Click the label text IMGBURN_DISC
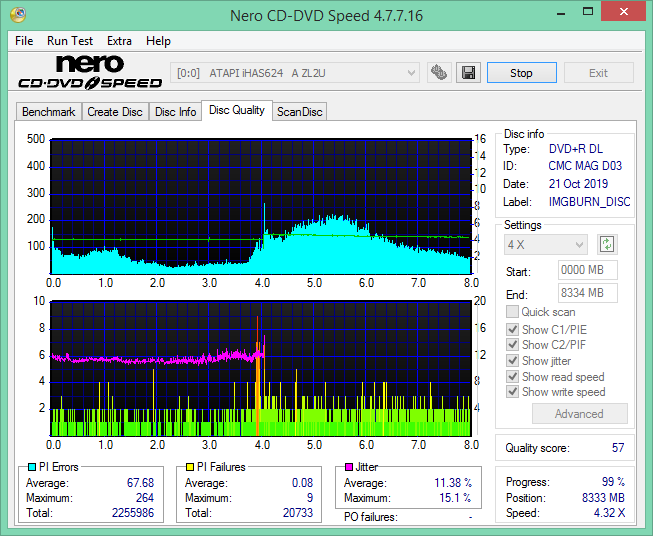This screenshot has width=653, height=536. click(589, 202)
